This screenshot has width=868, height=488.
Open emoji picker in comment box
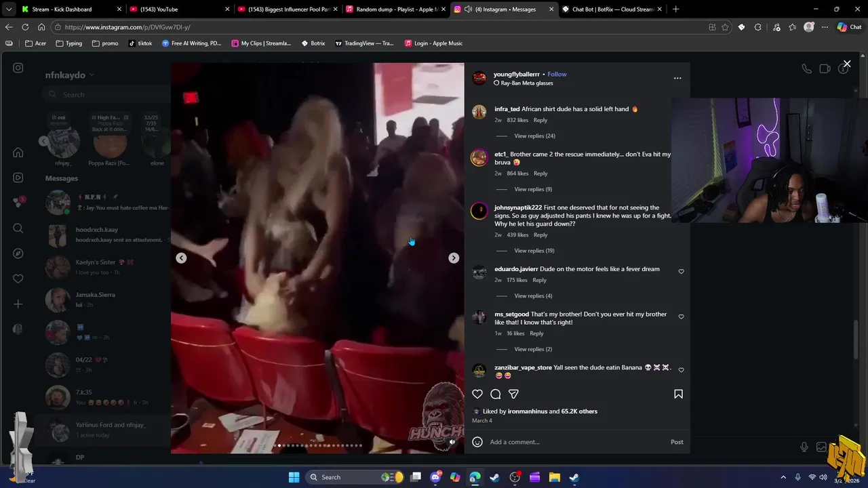477,442
